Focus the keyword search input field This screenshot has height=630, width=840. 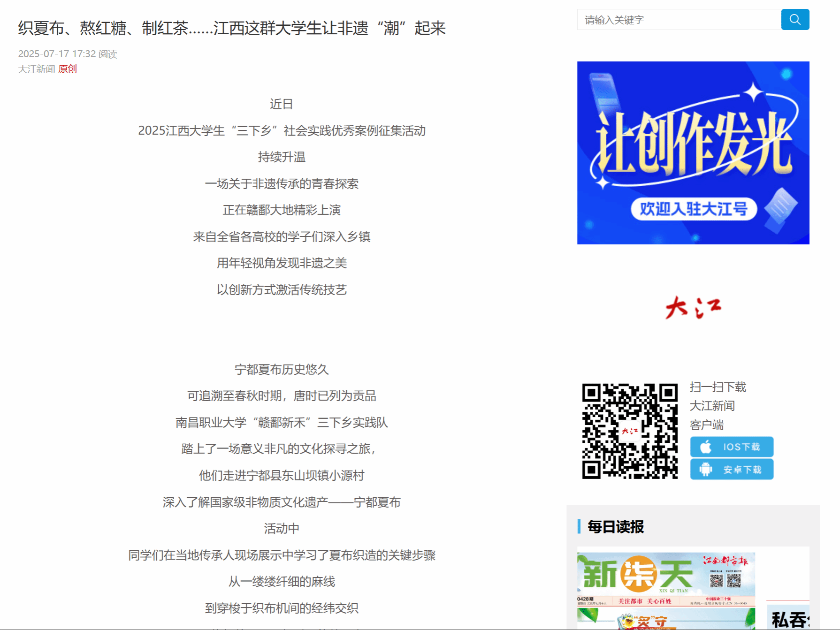tap(679, 20)
